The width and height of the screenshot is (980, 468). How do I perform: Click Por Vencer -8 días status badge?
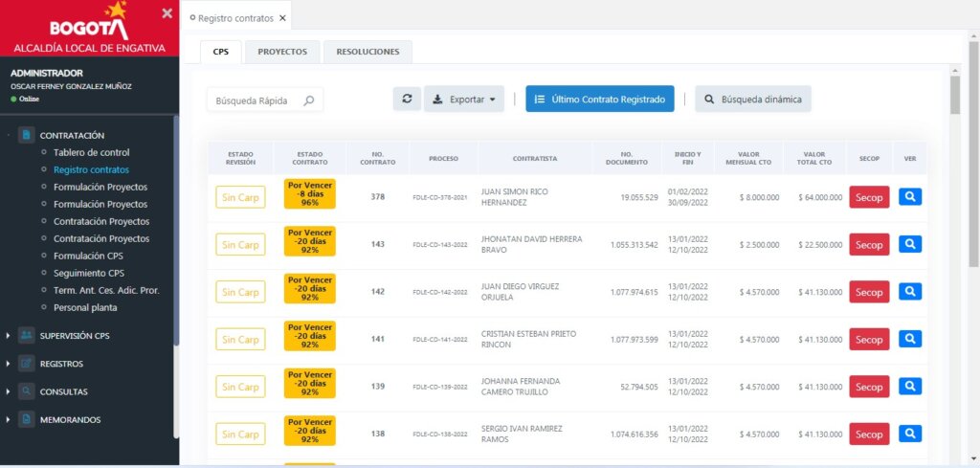coord(310,193)
